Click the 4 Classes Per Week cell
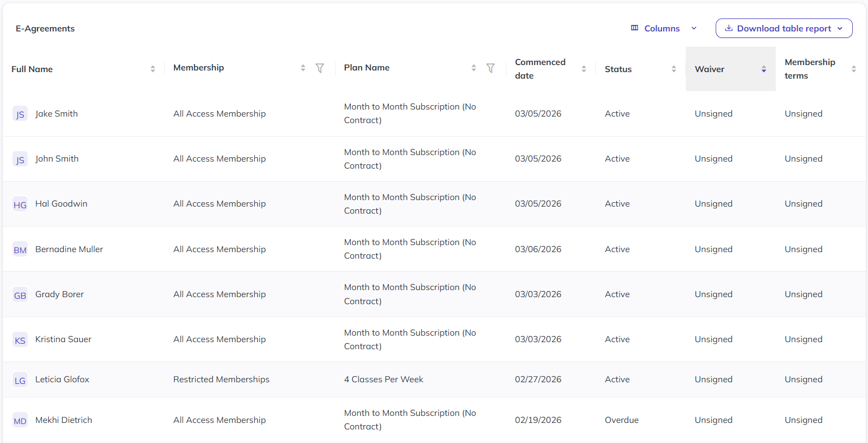 pyautogui.click(x=384, y=379)
